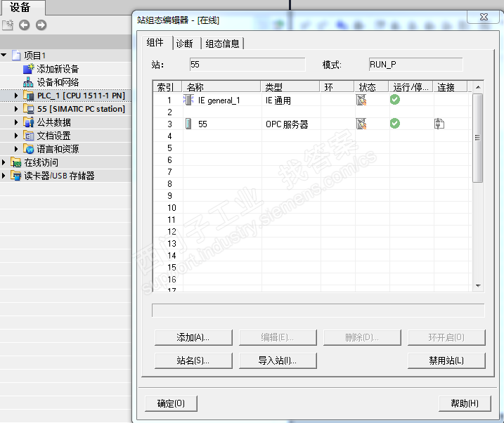Click the 环 column header

(x=337, y=86)
